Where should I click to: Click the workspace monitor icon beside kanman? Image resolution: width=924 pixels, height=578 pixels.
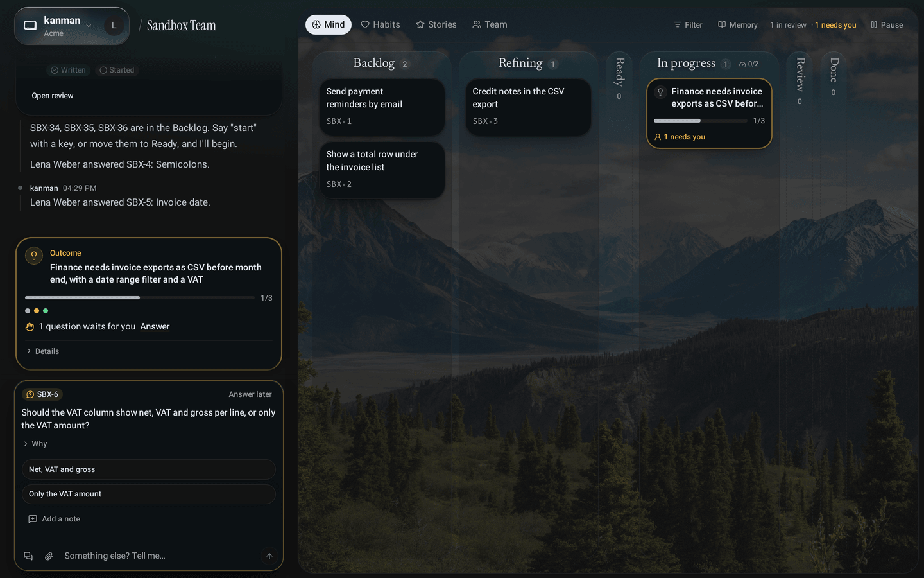[30, 26]
